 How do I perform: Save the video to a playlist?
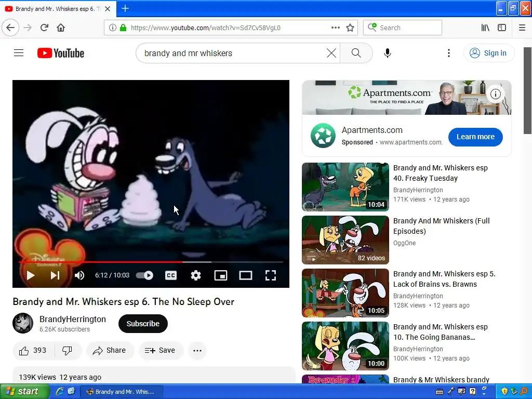(161, 351)
